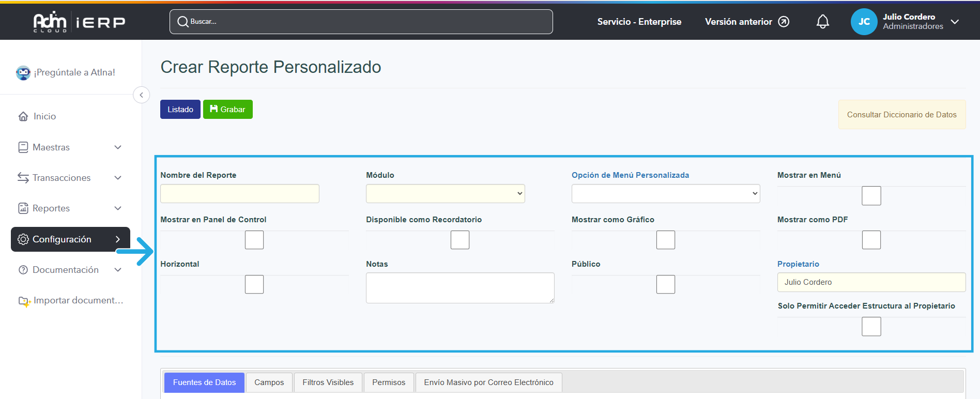The width and height of the screenshot is (980, 399).
Task: Open the Opción de Menú Personalizada dropdown
Action: (x=665, y=194)
